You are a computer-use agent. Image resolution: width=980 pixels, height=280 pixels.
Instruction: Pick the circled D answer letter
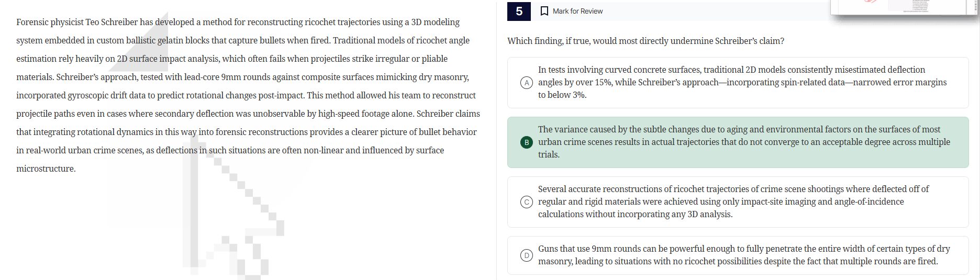[527, 255]
